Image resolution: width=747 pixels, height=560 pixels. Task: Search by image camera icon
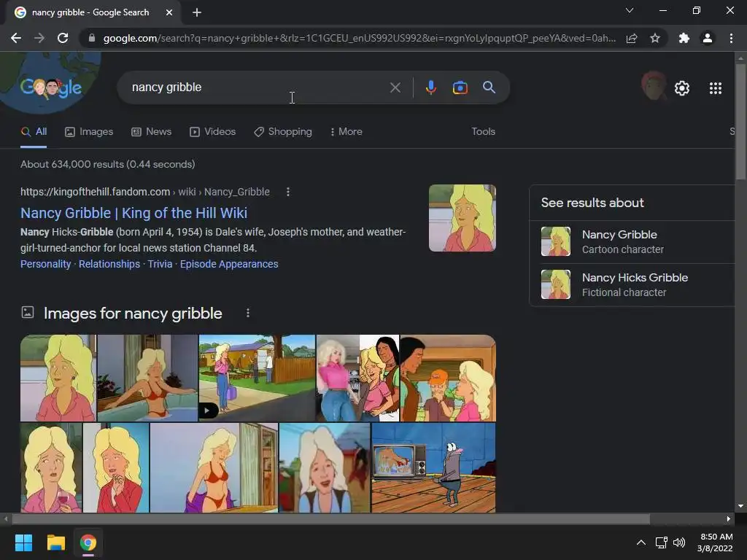coord(460,87)
